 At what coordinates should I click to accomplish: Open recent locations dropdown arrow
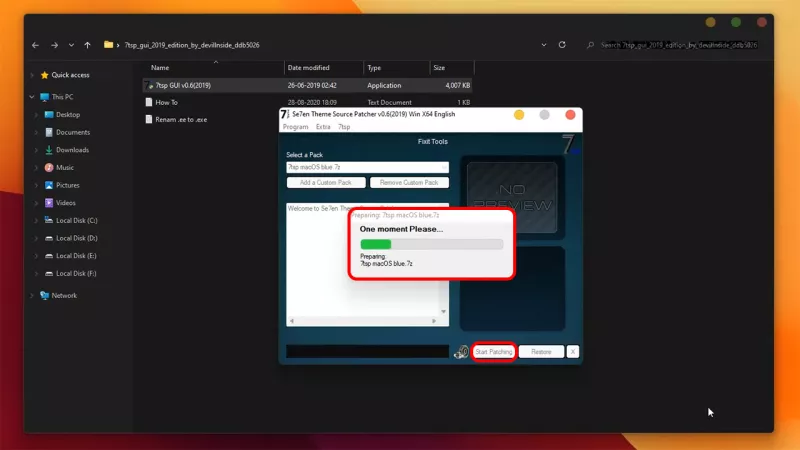pos(71,45)
